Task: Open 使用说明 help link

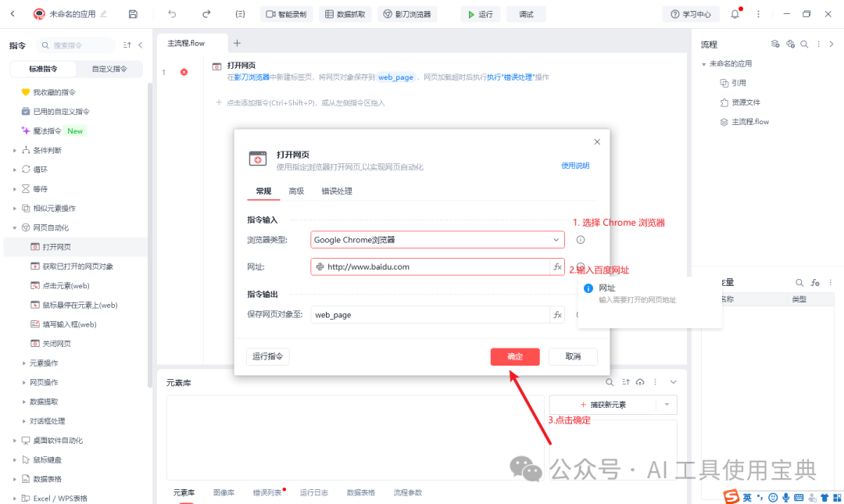Action: click(x=575, y=166)
